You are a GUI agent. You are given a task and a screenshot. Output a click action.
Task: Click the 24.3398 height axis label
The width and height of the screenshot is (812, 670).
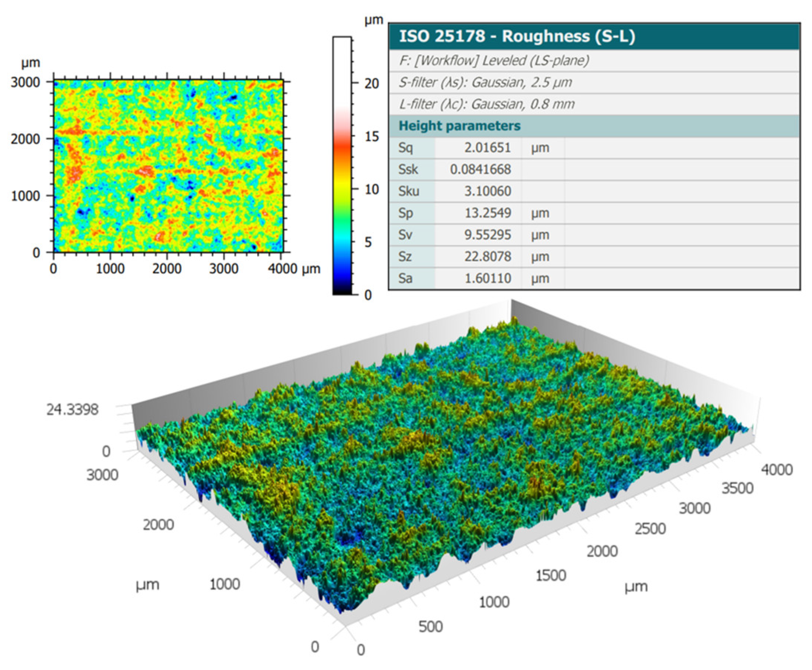point(72,410)
